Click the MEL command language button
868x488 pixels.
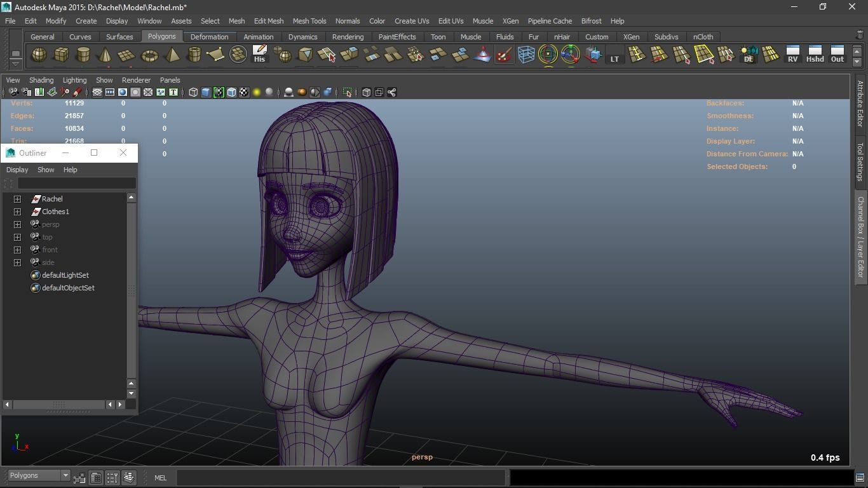coord(160,478)
